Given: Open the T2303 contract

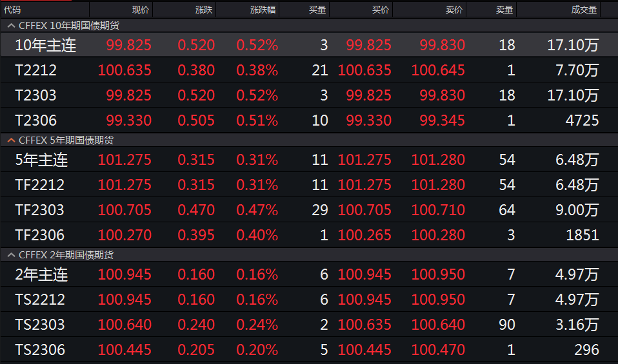Looking at the screenshot, I should click(36, 95).
